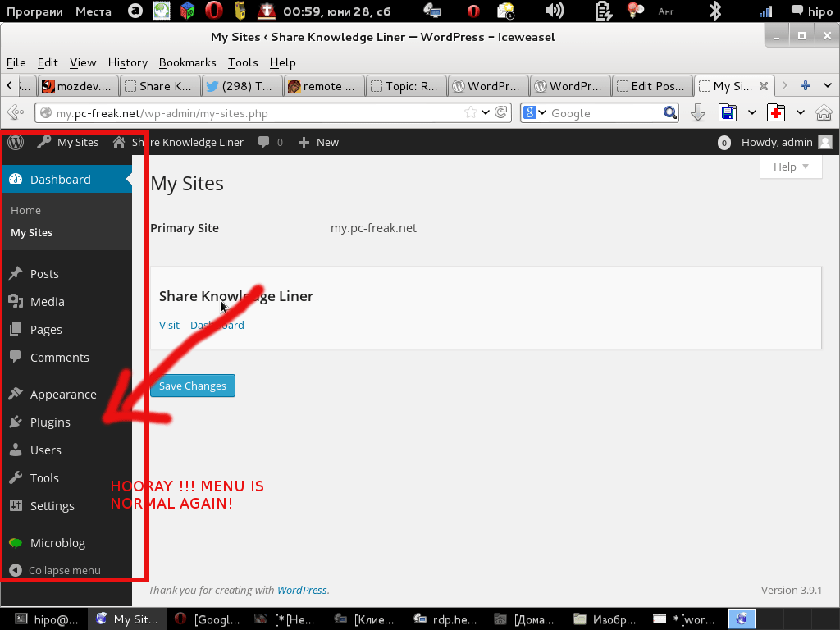Open the Media library from the sidebar

pos(48,301)
